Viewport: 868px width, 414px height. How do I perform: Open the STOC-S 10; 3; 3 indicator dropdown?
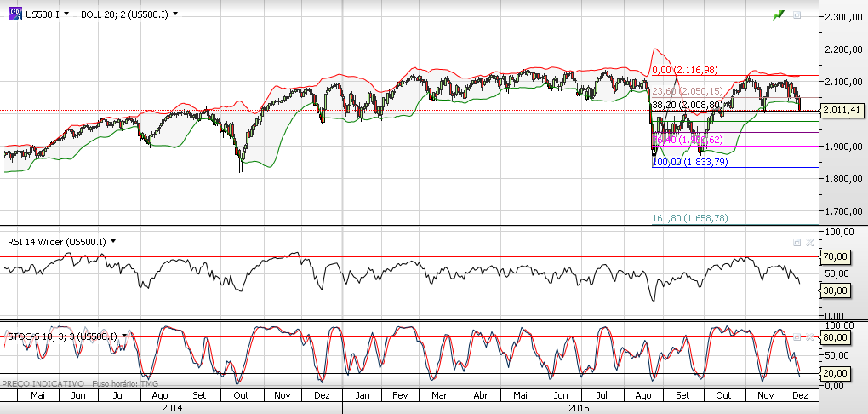coord(124,336)
